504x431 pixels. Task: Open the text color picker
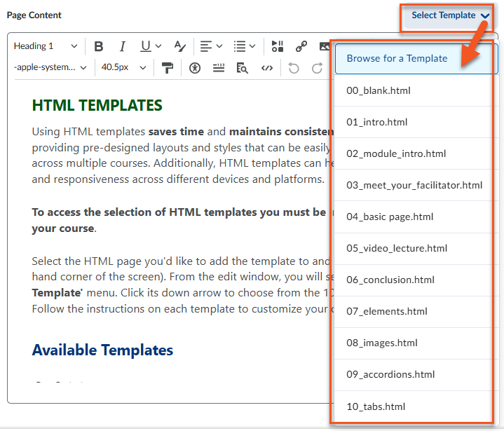coord(180,46)
